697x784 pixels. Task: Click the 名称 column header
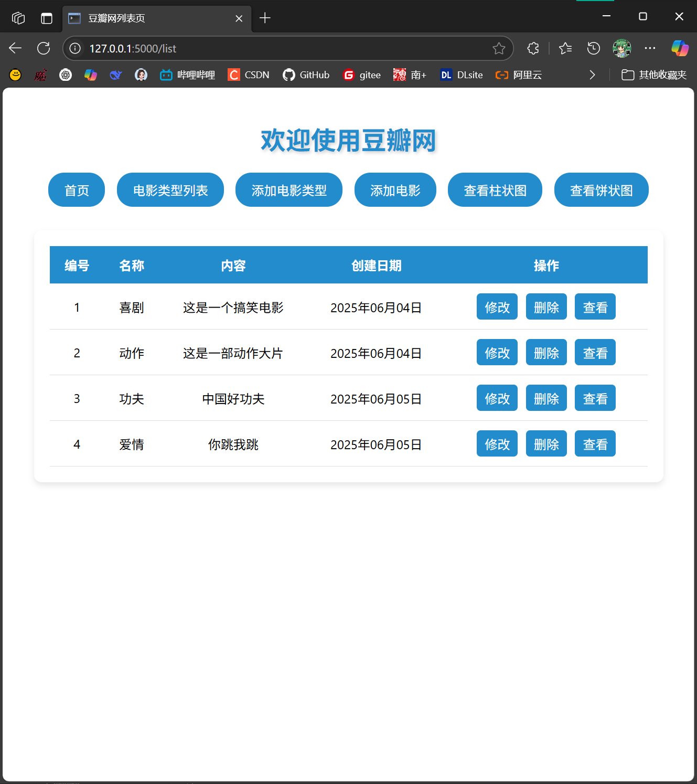[132, 266]
